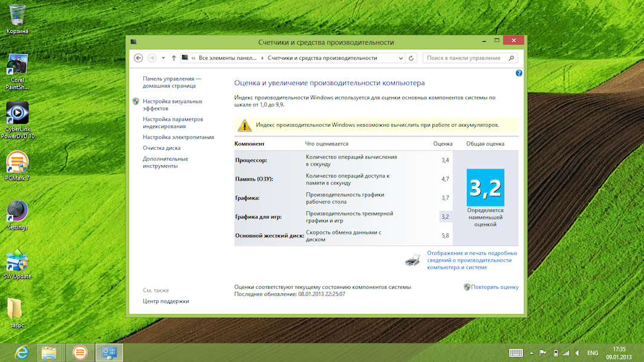Open 'Очистка диска' in the sidebar
Image resolution: width=644 pixels, height=362 pixels.
tap(161, 148)
